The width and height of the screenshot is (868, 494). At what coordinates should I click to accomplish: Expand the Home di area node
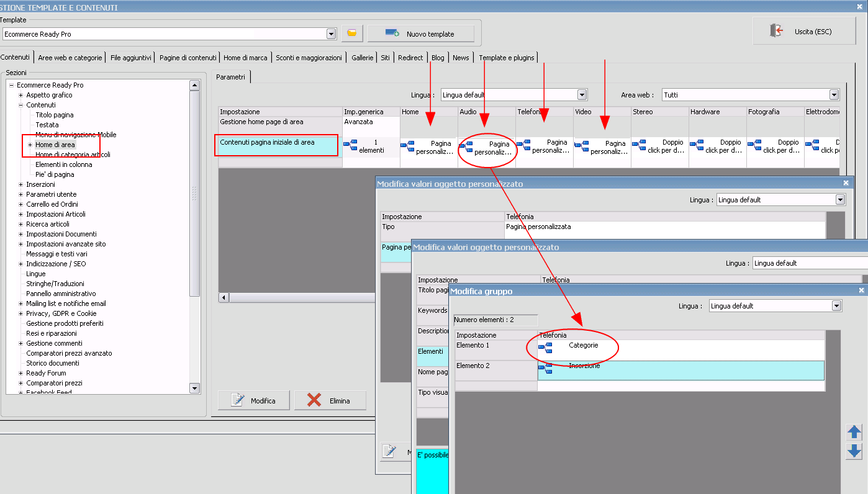(30, 145)
